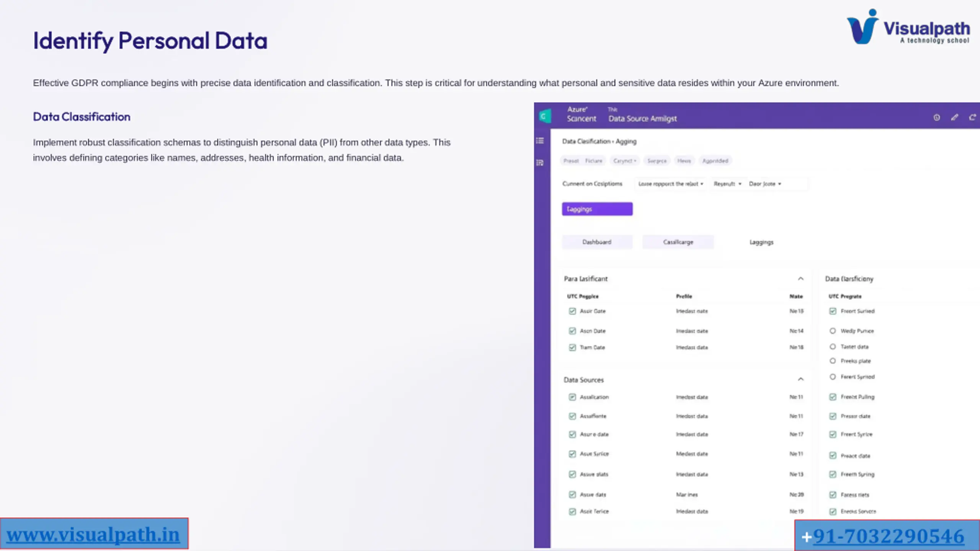Select the Wedly Purnce radio option

833,331
